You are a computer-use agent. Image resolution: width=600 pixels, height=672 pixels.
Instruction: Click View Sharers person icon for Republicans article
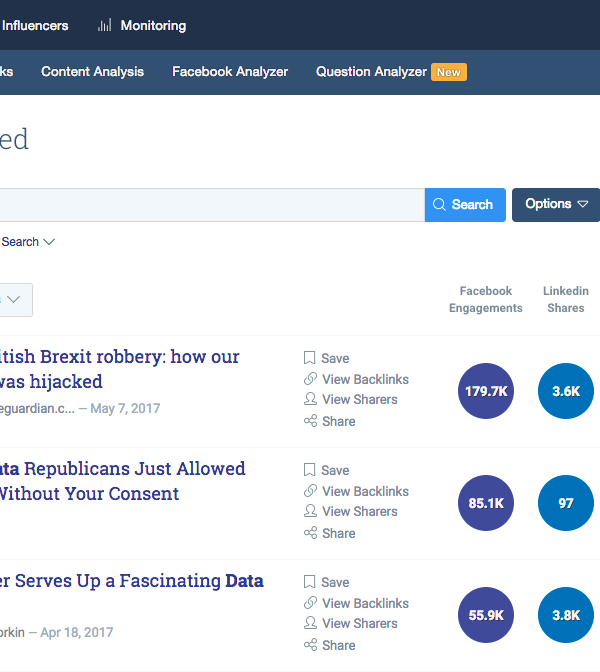pyautogui.click(x=310, y=511)
